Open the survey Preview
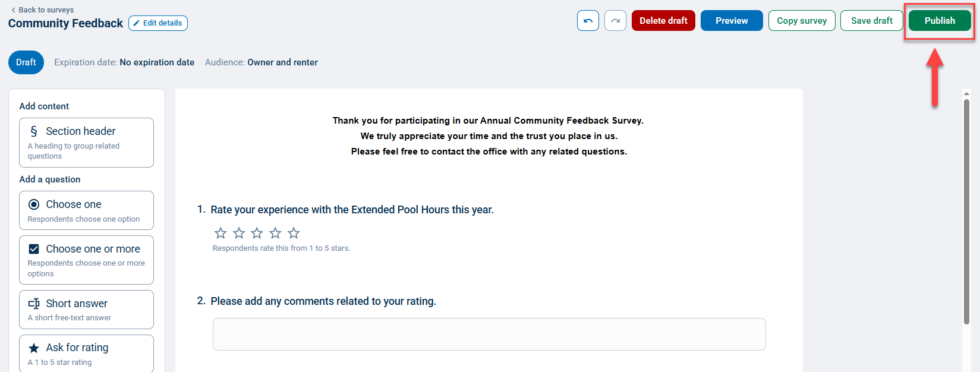Viewport: 980px width, 372px height. 732,21
